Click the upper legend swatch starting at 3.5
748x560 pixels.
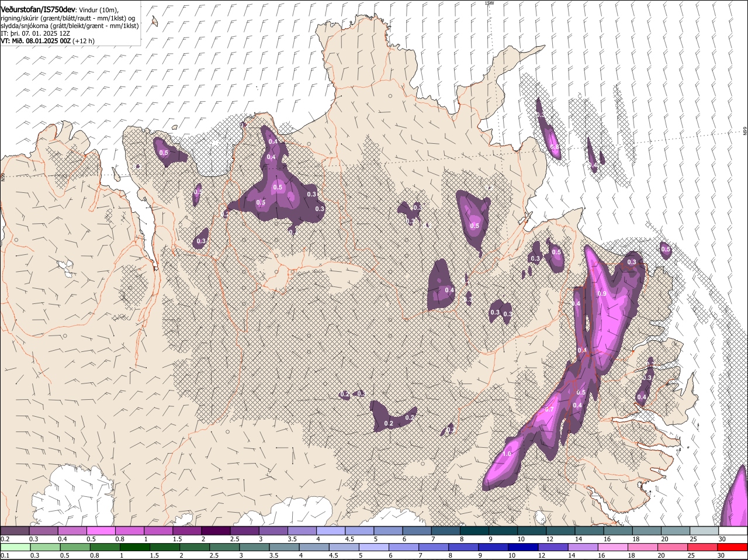coord(302,530)
